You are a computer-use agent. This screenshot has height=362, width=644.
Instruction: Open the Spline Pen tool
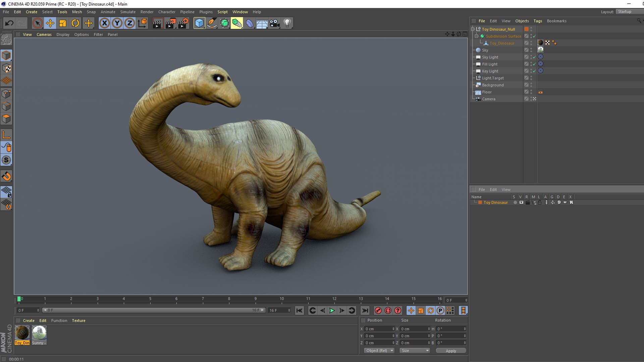tap(212, 23)
